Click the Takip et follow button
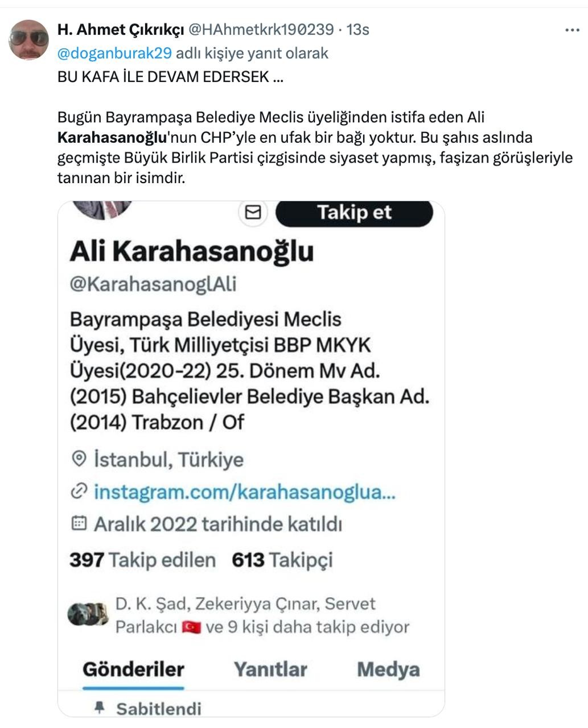 354,213
